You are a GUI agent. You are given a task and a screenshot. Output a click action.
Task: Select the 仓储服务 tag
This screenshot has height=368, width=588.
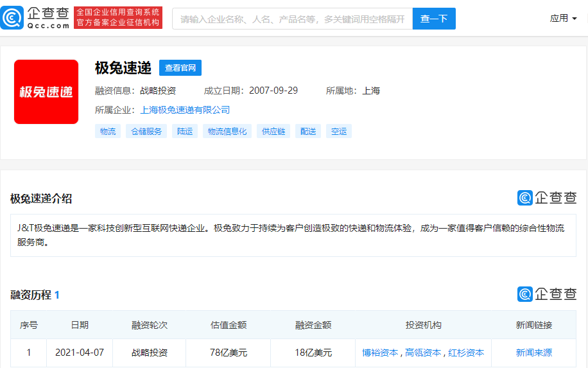tap(146, 131)
